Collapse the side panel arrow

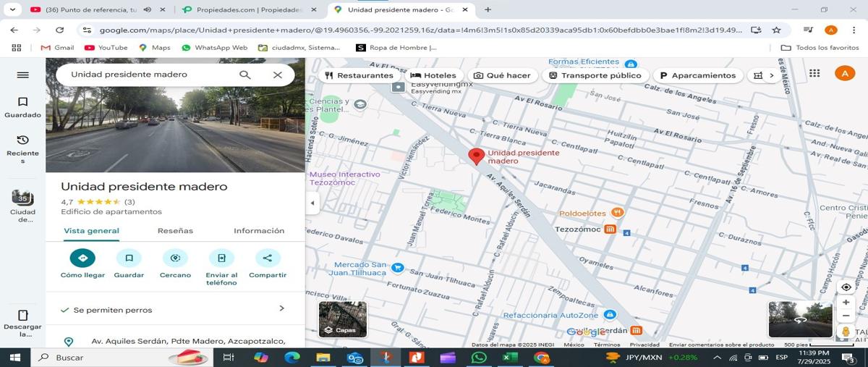[x=312, y=203]
